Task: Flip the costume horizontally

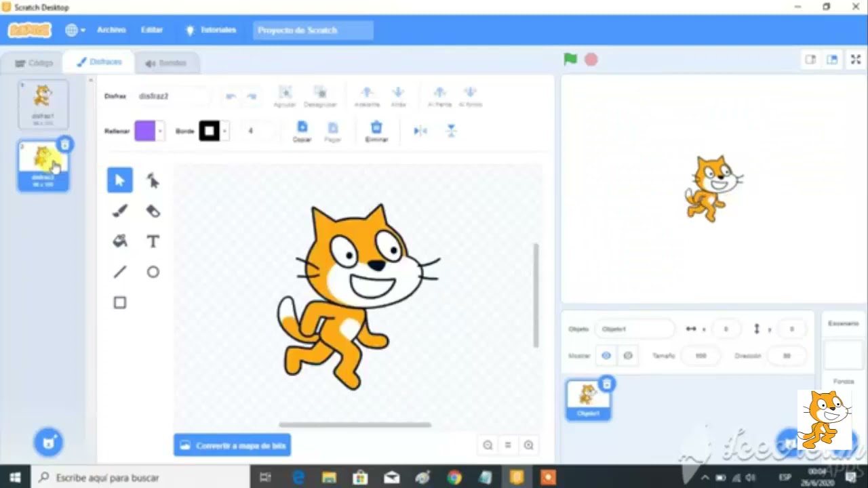Action: coord(420,131)
